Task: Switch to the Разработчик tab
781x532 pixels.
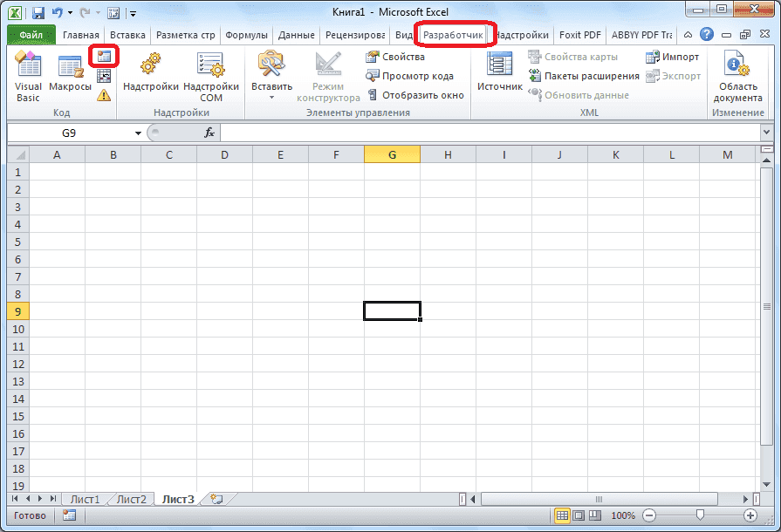Action: coord(453,35)
